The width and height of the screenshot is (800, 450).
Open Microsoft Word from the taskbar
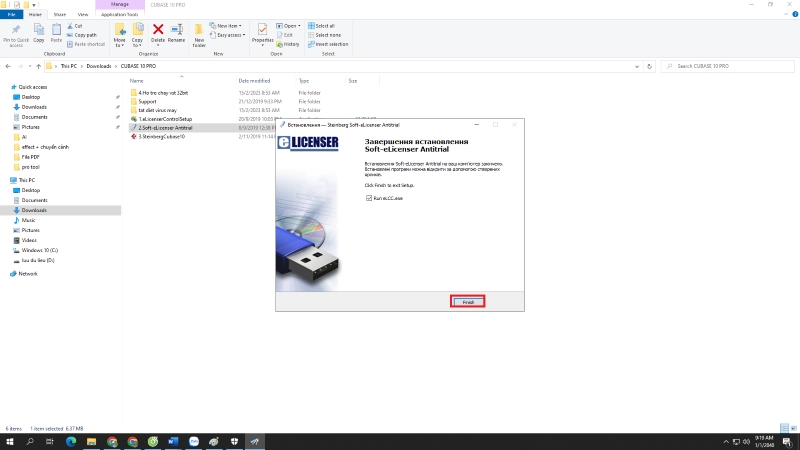pos(173,442)
